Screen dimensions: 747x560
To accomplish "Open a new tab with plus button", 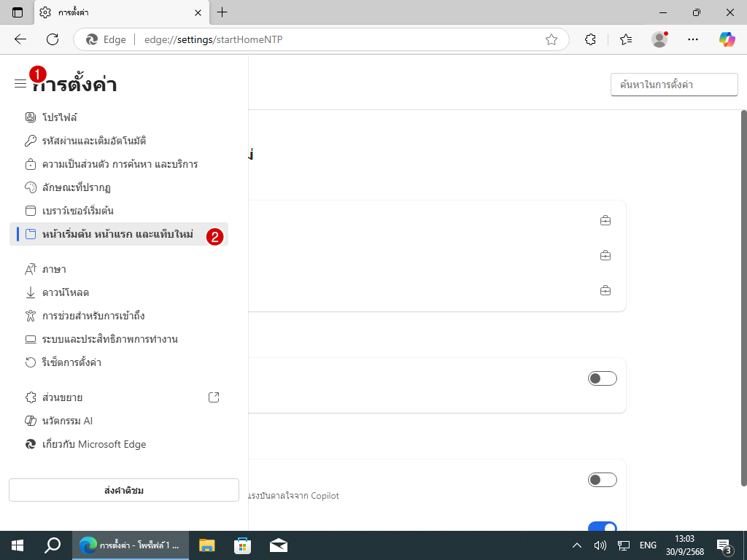I will click(222, 12).
